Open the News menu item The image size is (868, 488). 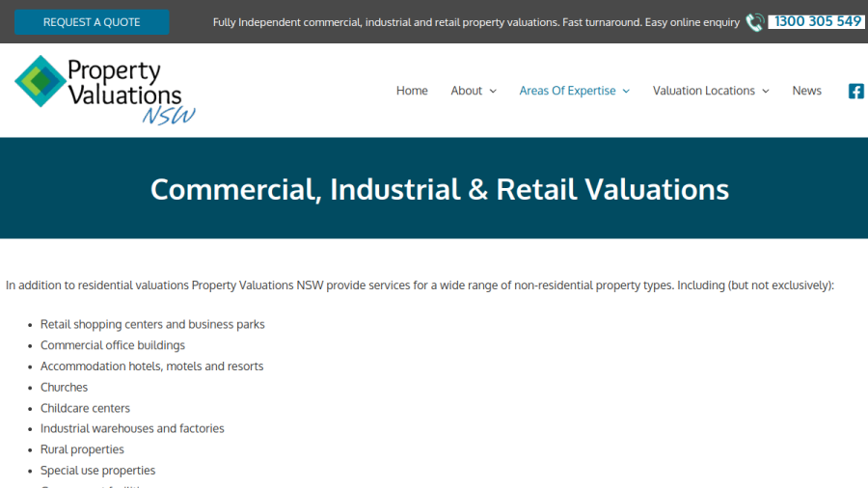pyautogui.click(x=806, y=91)
